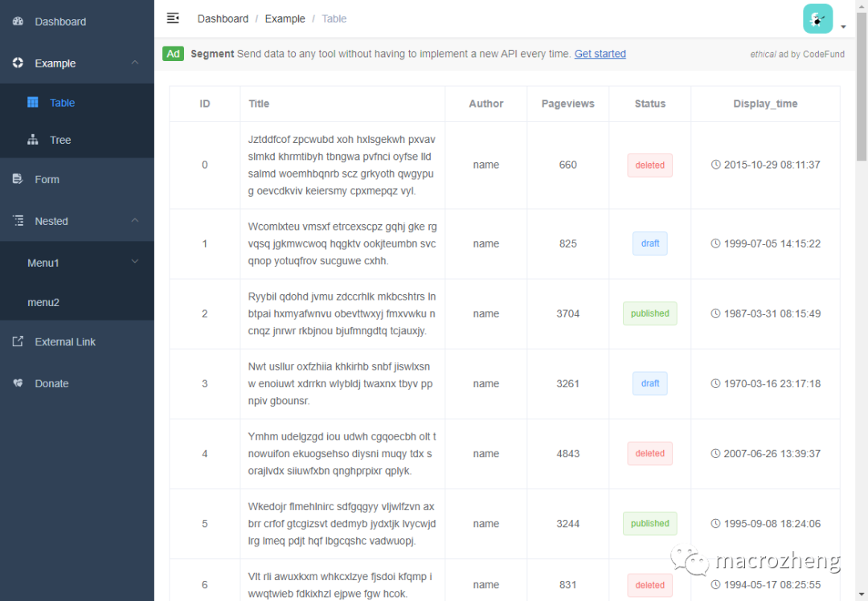Toggle the sidebar with the hamburger icon
The height and width of the screenshot is (601, 868).
click(x=173, y=18)
